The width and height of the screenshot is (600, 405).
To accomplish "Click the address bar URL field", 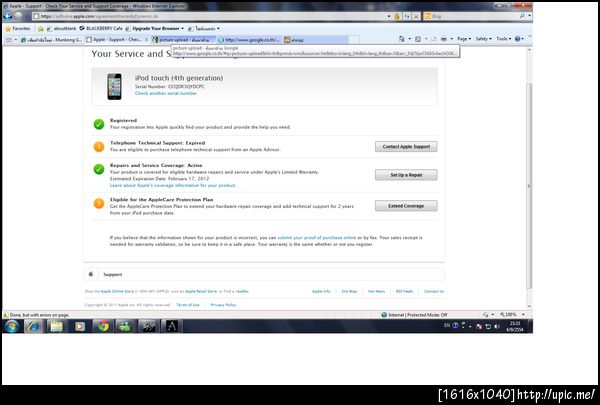I will coord(209,16).
